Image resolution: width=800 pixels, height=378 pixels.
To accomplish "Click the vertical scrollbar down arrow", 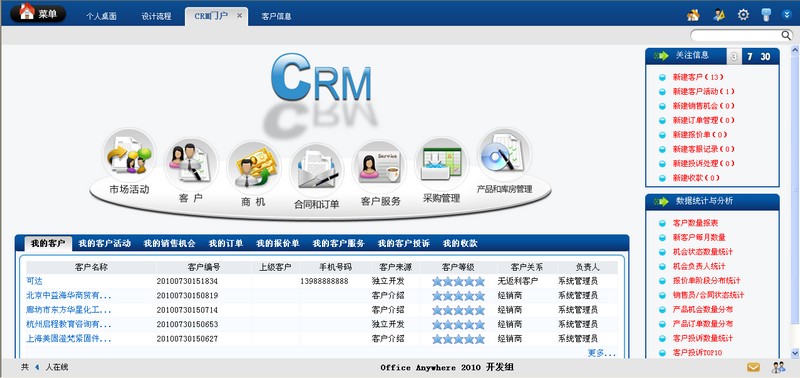I will 795,352.
